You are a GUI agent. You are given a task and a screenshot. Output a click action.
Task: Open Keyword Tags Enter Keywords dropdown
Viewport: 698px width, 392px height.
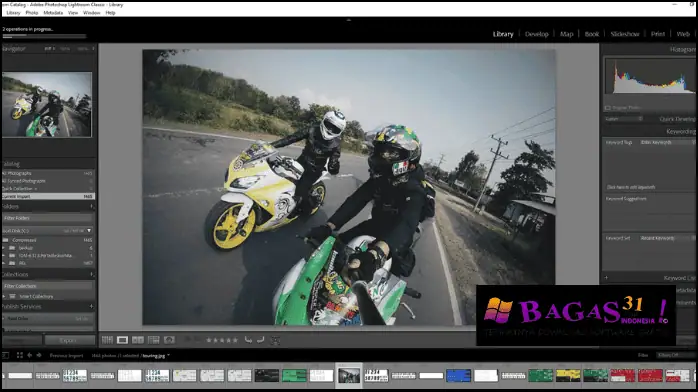pyautogui.click(x=668, y=142)
